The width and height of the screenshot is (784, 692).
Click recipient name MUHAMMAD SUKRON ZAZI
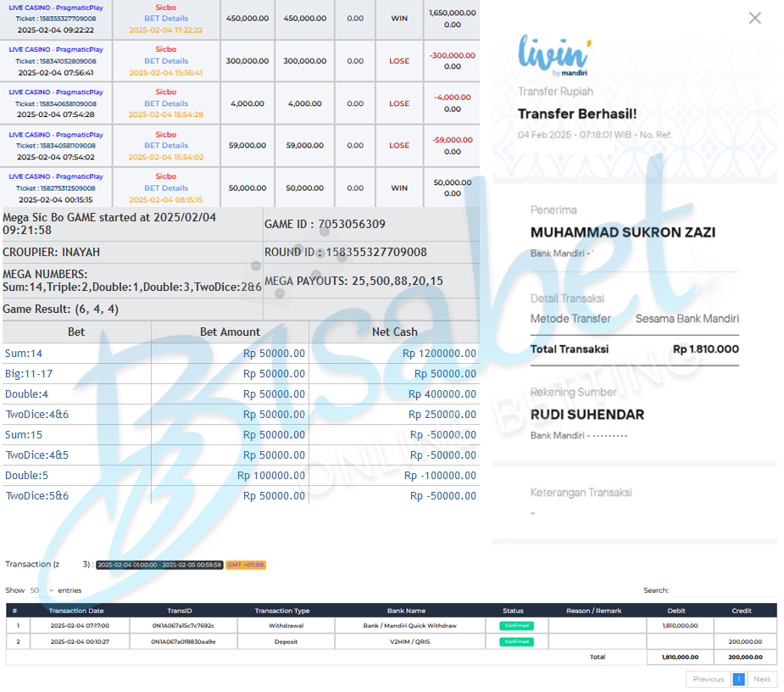(622, 232)
